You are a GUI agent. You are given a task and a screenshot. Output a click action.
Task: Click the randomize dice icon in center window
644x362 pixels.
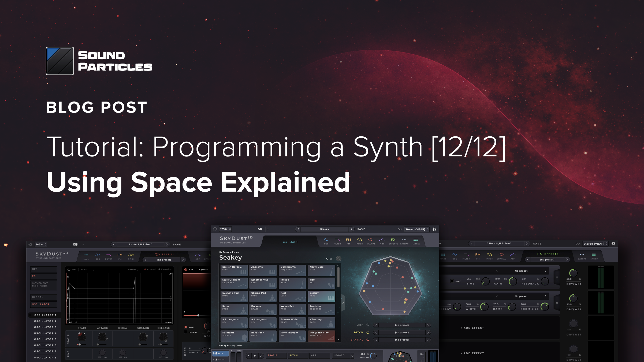tap(260, 229)
